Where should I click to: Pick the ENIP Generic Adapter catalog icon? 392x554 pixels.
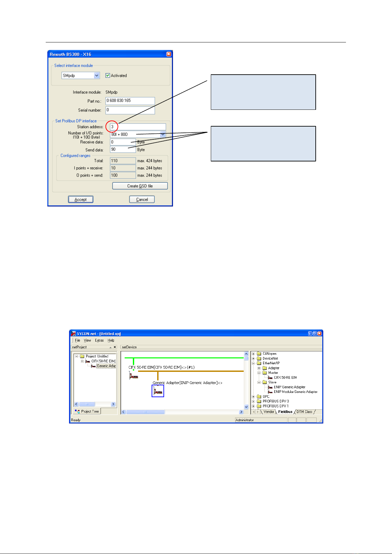tap(270, 387)
